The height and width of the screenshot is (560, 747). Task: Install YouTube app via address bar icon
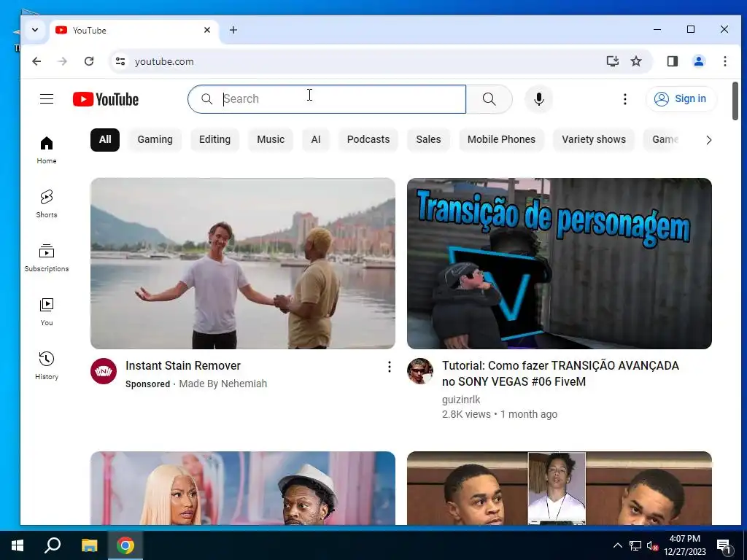[613, 61]
